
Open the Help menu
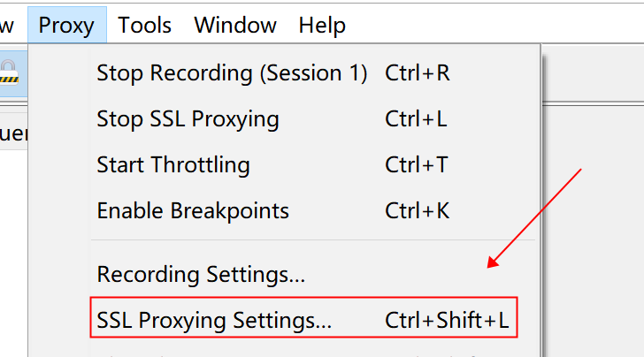[x=322, y=25]
